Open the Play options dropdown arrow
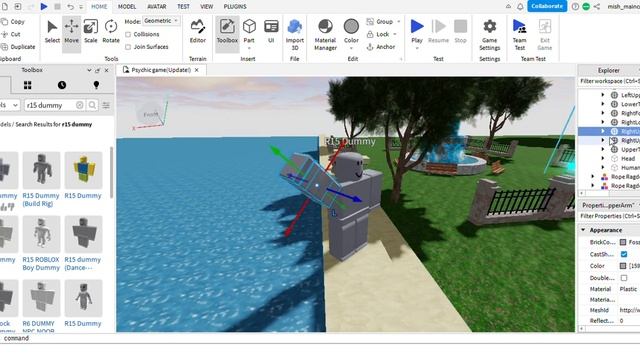Image resolution: width=640 pixels, height=360 pixels. point(417,48)
